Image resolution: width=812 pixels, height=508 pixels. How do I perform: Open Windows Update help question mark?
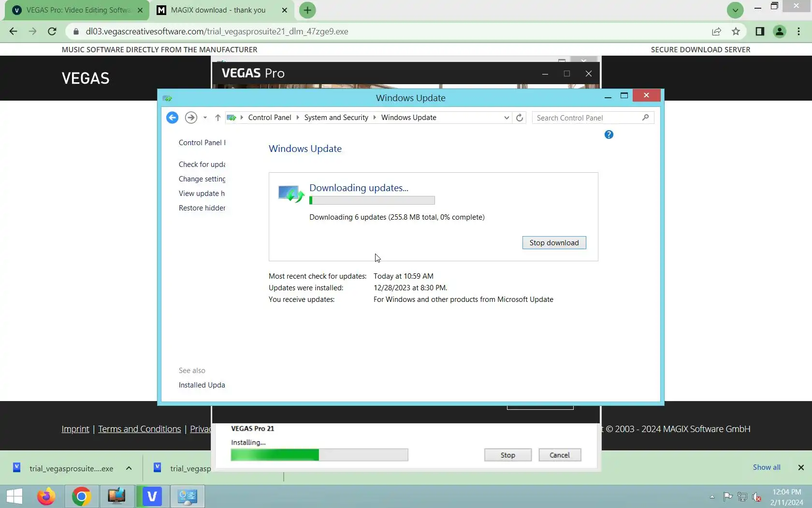tap(609, 134)
